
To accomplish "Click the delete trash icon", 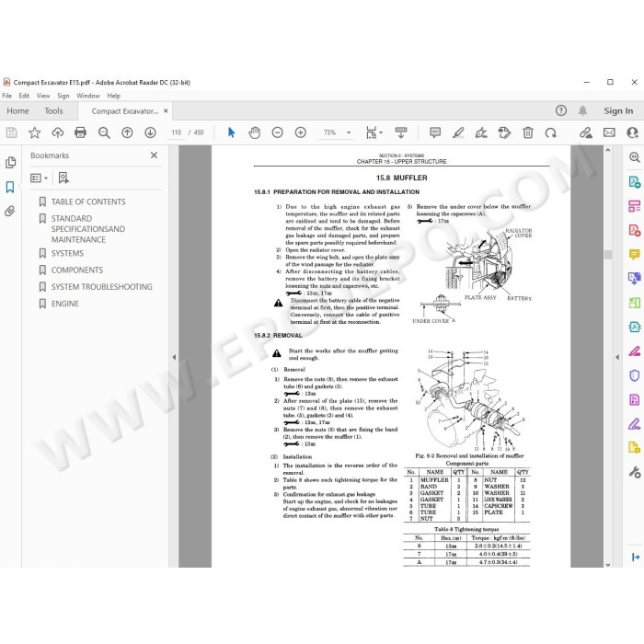I will tap(528, 132).
